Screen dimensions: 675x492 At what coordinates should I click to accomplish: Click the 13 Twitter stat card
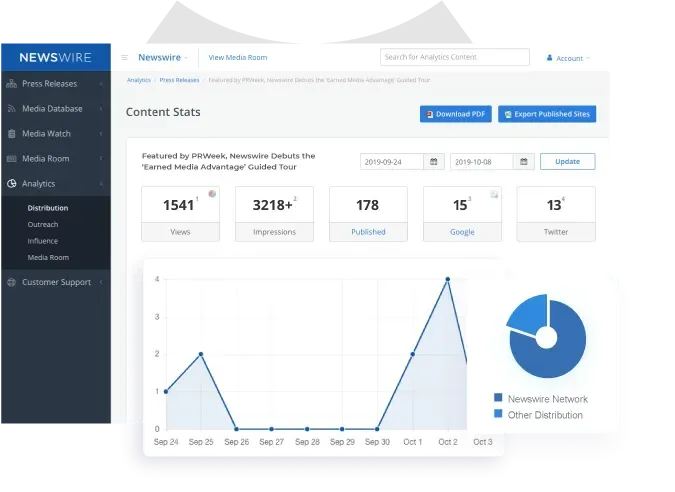(556, 214)
